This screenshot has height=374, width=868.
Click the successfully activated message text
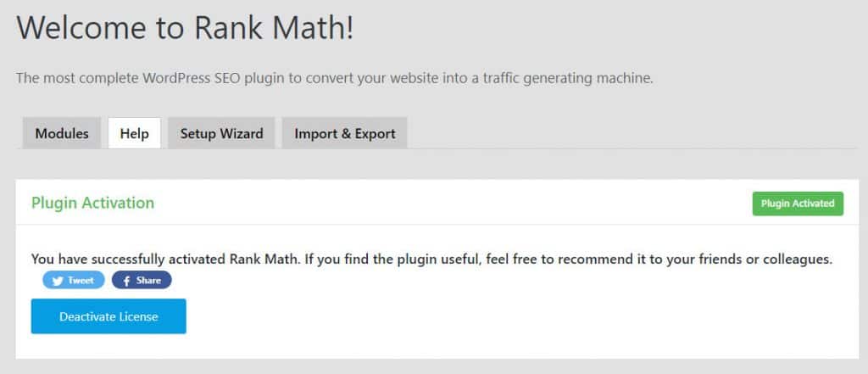coord(431,259)
